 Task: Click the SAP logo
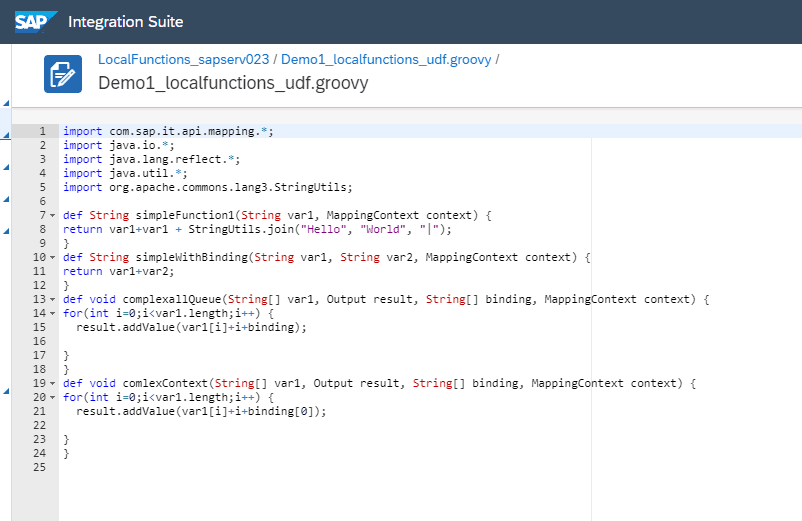click(36, 22)
